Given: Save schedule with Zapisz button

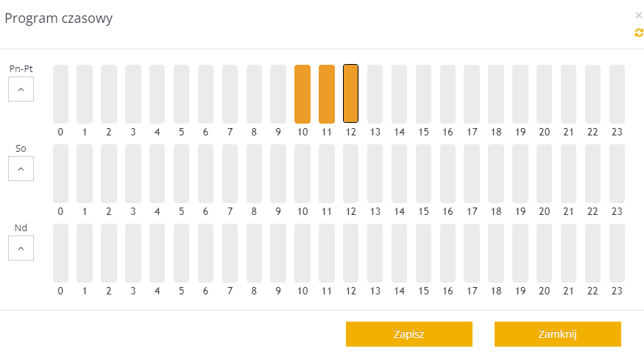Looking at the screenshot, I should 409,334.
